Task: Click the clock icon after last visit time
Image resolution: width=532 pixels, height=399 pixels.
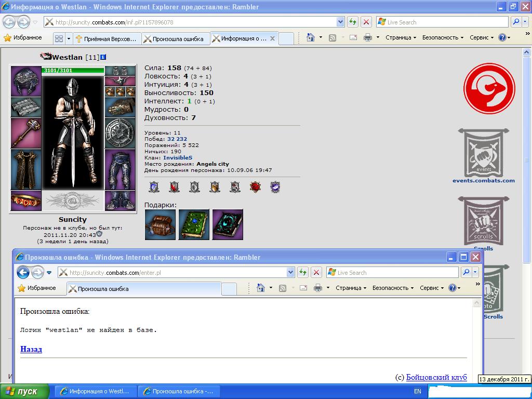Action: tap(99, 234)
